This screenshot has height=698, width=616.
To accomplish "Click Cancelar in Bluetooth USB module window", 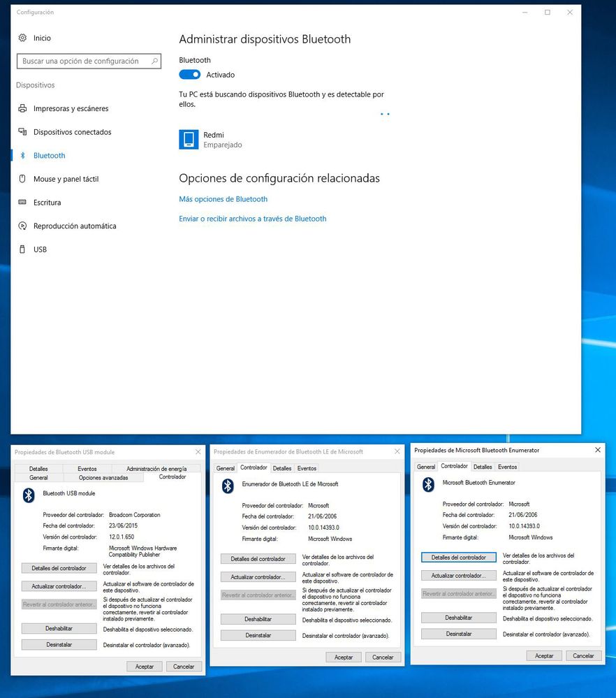I will coord(184,667).
